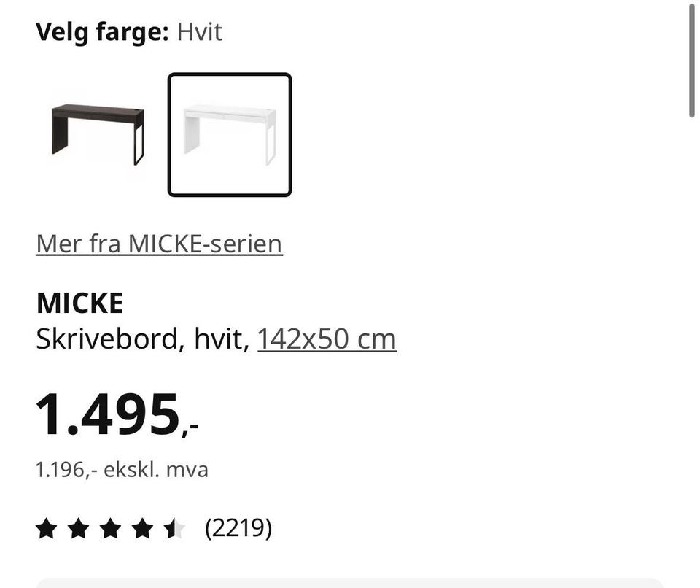
Task: Click the first rating star
Action: (46, 528)
